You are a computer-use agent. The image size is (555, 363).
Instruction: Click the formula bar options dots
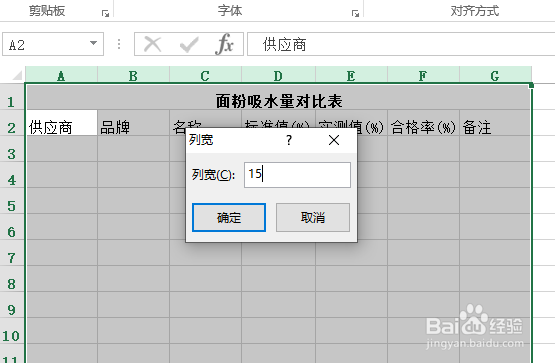tap(119, 44)
